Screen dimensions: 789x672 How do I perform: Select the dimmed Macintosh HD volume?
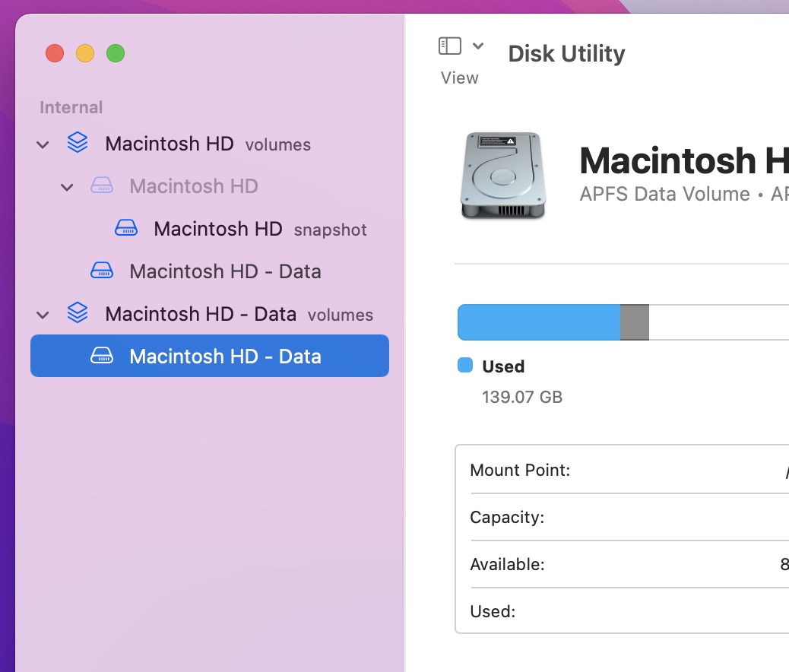point(194,186)
